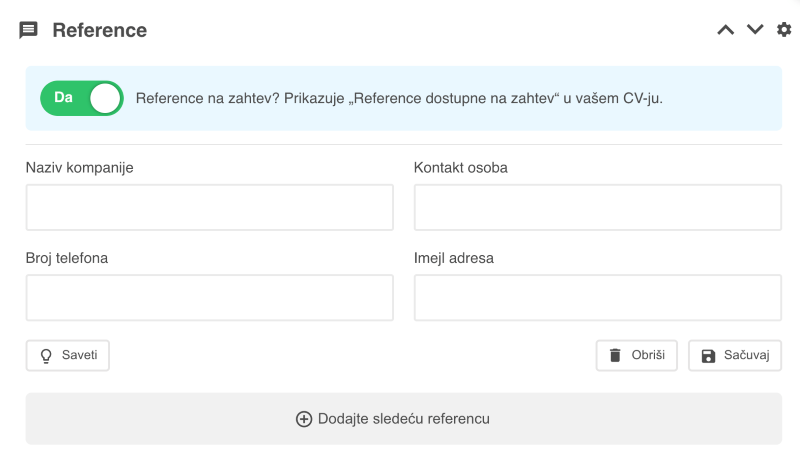
Task: Click the Kontakt osoba label
Action: 461,168
